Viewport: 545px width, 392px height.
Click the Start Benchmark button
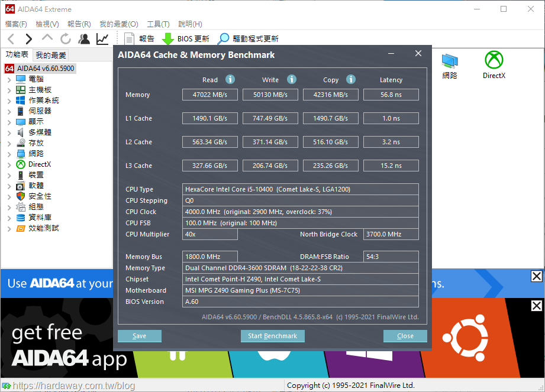[x=272, y=336]
